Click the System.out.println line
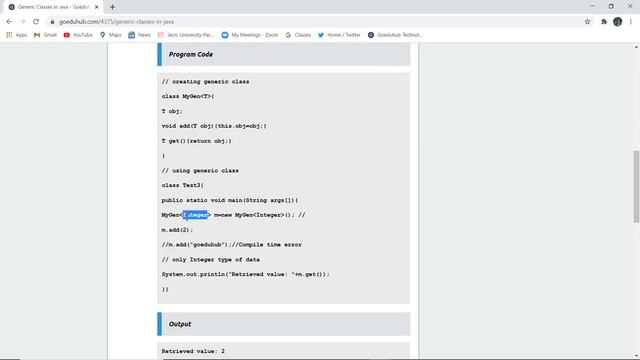 (x=245, y=275)
